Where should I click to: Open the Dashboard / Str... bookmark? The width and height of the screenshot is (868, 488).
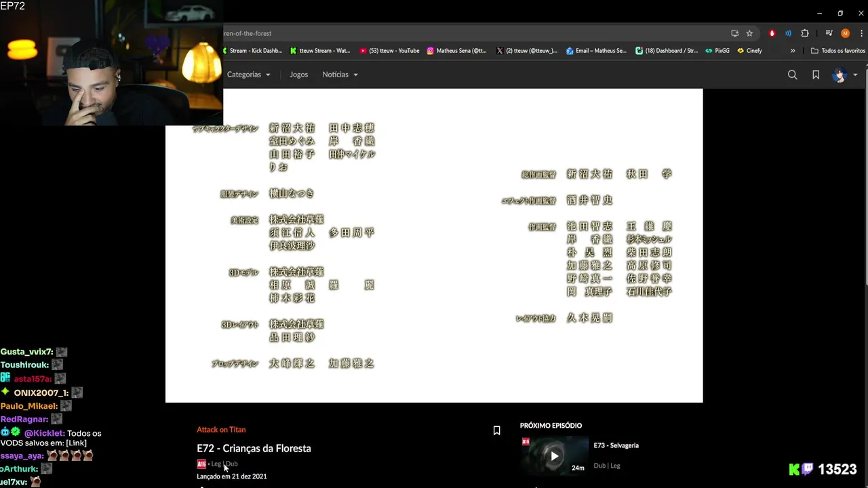[x=667, y=51]
